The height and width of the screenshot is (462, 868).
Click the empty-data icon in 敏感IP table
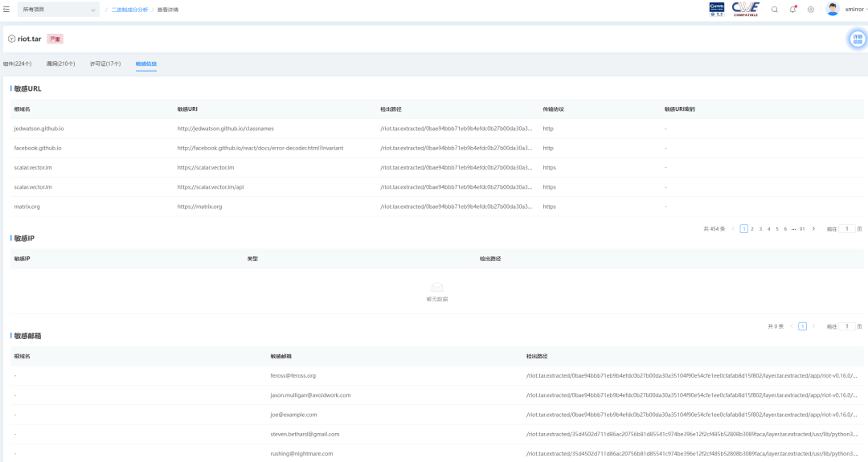click(x=436, y=287)
